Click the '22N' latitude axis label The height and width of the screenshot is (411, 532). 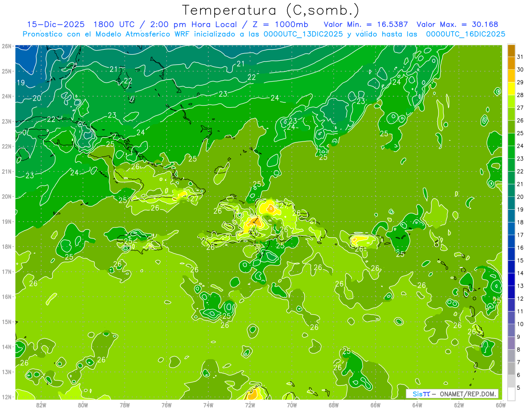(6, 146)
